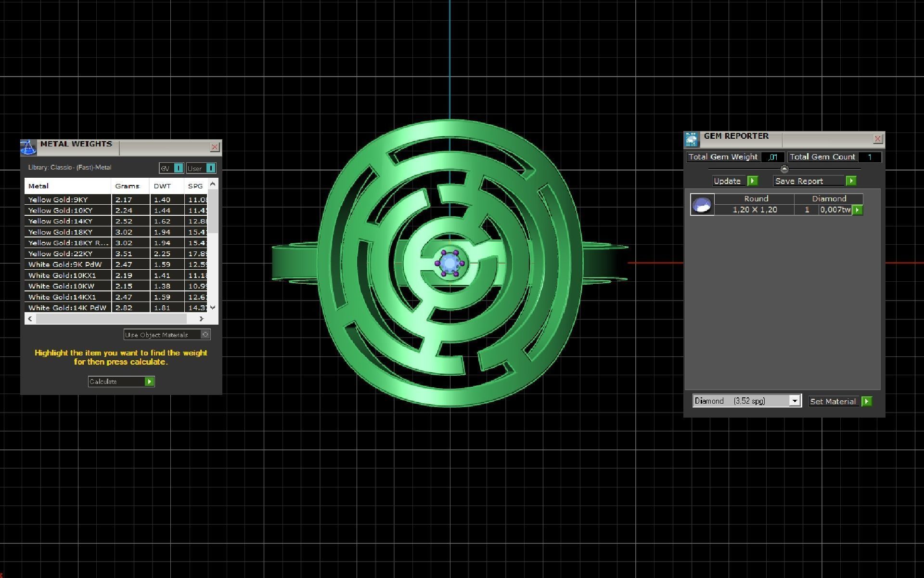Select the White Gold:14KX1 row
This screenshot has width=924, height=578.
click(116, 297)
